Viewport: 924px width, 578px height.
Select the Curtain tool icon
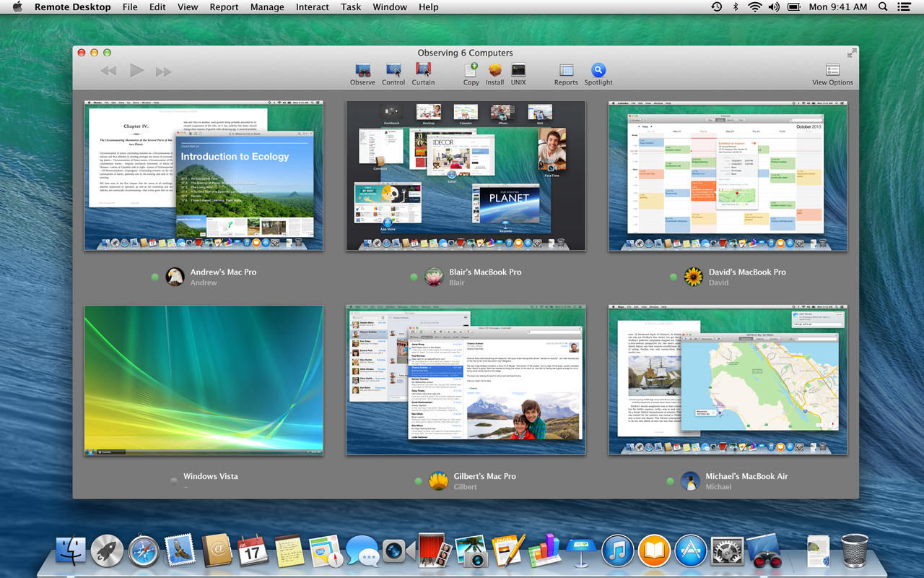pyautogui.click(x=423, y=71)
